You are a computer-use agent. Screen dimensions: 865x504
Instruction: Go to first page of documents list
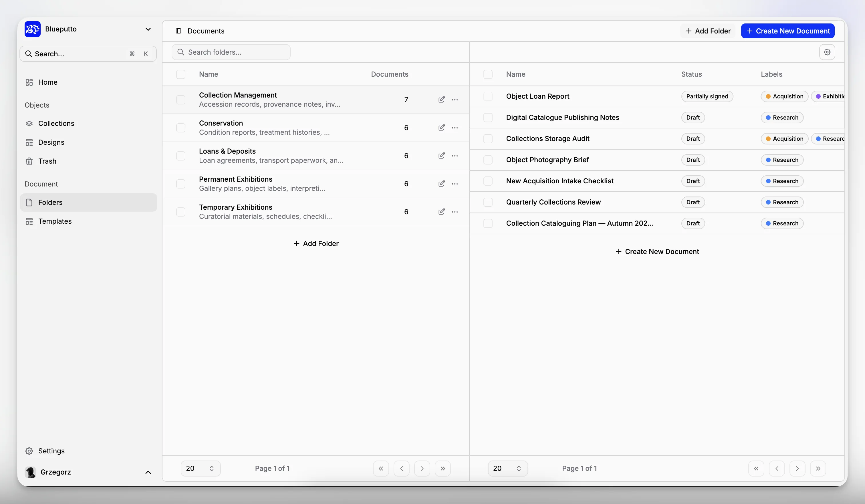756,468
